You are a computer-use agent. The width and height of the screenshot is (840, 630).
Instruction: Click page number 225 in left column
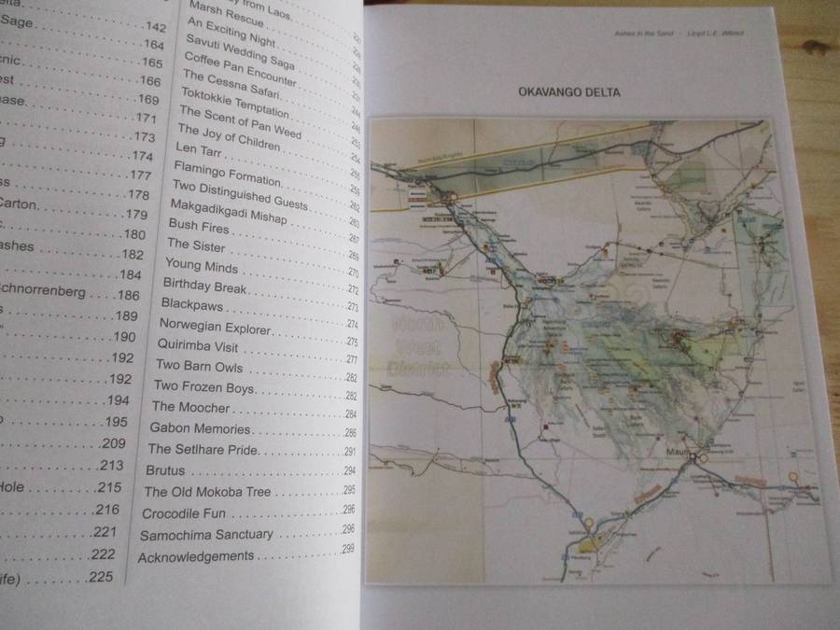tap(100, 578)
